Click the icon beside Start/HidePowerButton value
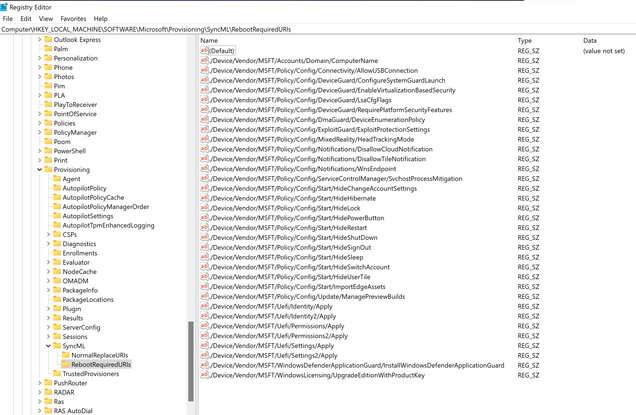 (204, 218)
